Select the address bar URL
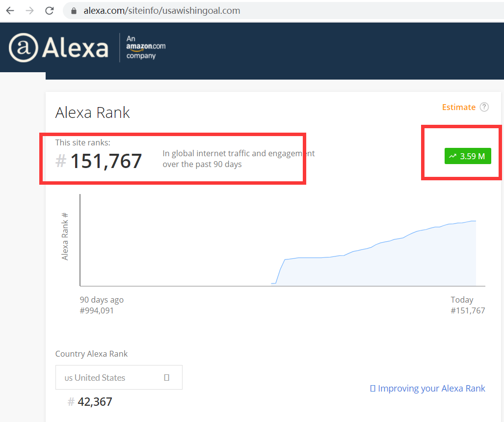This screenshot has height=422, width=504. coord(161,11)
